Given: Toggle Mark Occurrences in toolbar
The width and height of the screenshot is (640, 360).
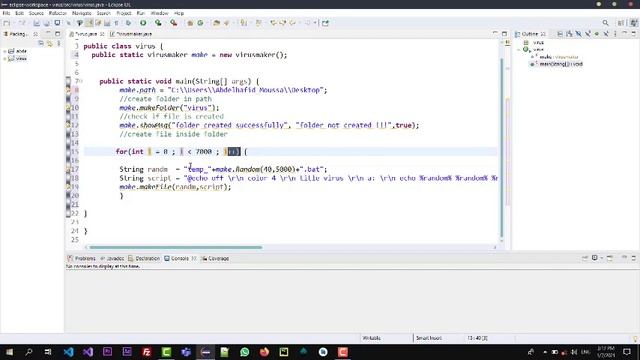Looking at the screenshot, I should [x=89, y=23].
